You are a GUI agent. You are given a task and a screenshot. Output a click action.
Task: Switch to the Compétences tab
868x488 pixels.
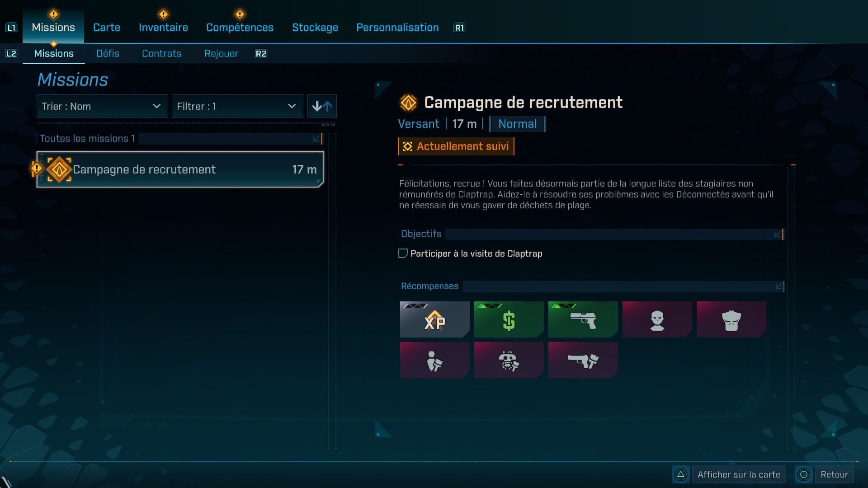click(240, 28)
